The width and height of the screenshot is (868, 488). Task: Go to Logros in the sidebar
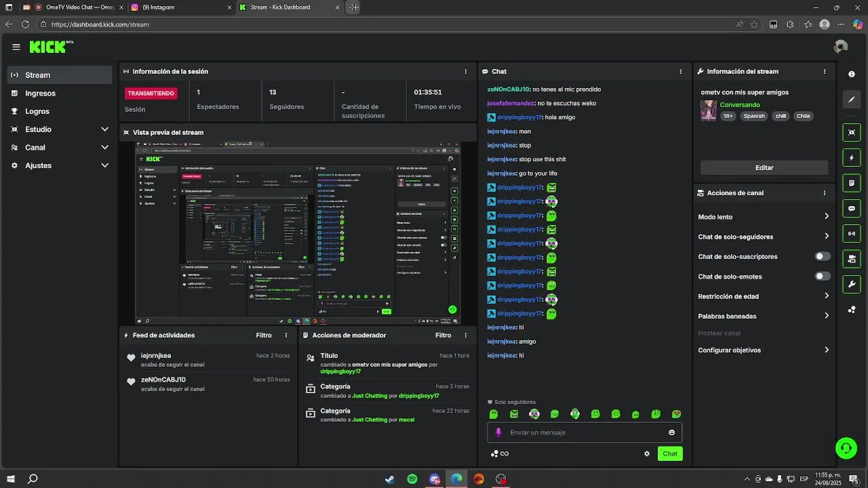coord(60,111)
